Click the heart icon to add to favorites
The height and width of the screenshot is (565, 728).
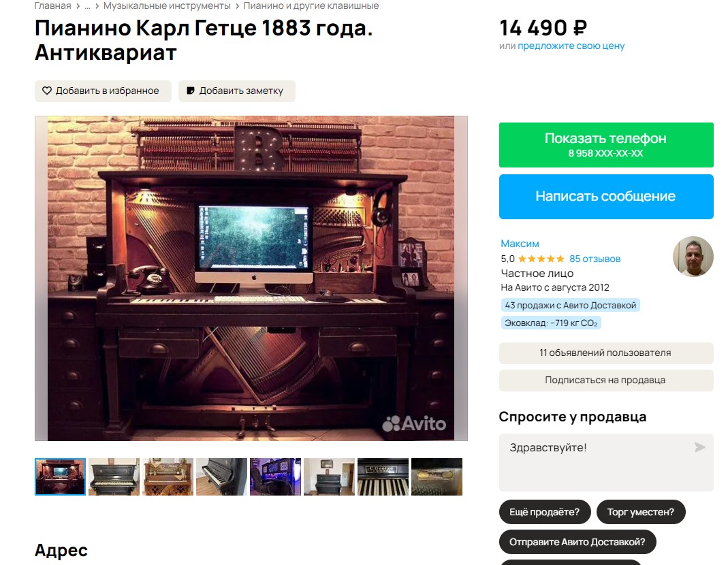coord(47,91)
